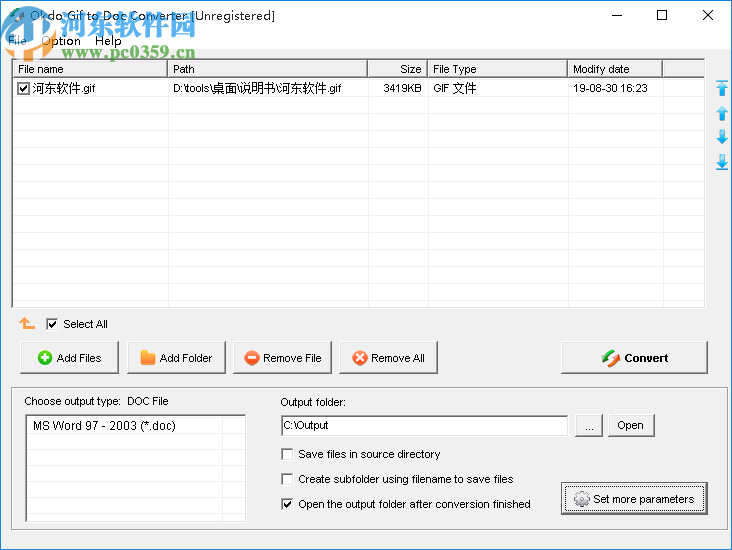The height and width of the screenshot is (550, 732).
Task: Open Set more parameters dialog
Action: (634, 499)
